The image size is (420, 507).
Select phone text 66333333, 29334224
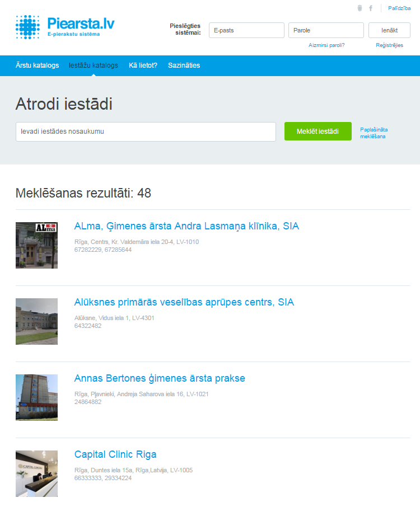[x=103, y=478]
